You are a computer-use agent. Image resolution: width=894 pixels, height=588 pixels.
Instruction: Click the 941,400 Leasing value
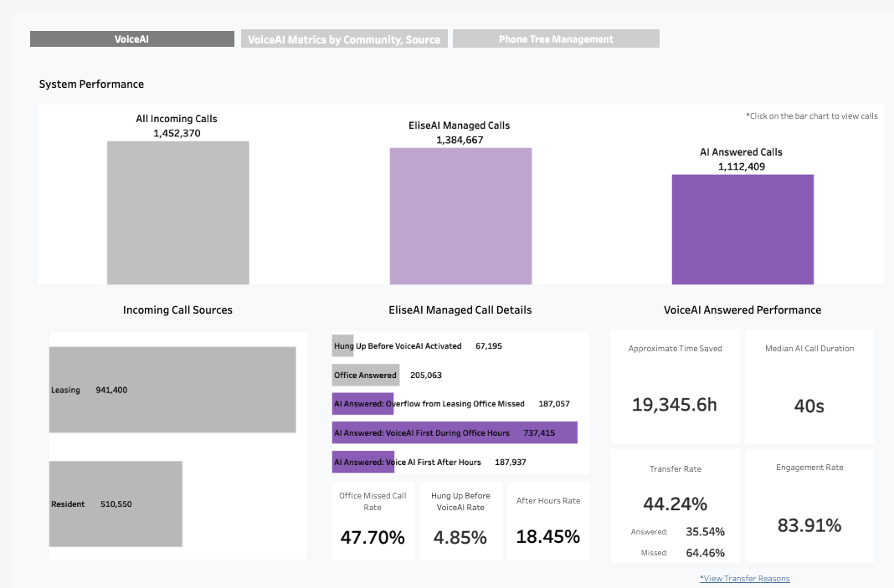[x=112, y=391]
